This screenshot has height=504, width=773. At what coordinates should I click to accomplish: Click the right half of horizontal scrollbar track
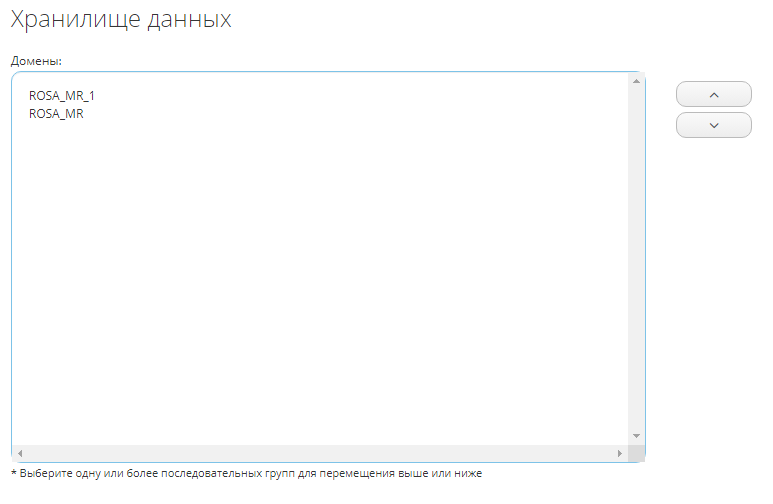coord(480,454)
